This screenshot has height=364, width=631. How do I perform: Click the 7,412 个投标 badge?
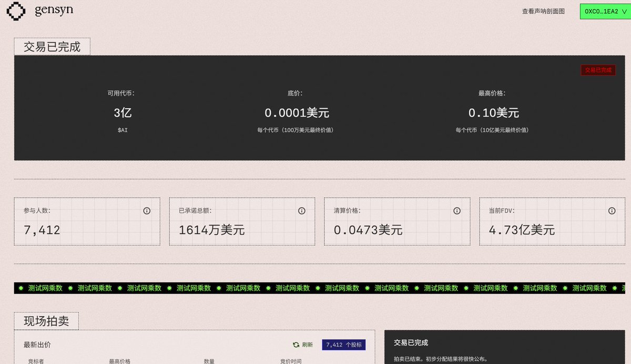344,345
